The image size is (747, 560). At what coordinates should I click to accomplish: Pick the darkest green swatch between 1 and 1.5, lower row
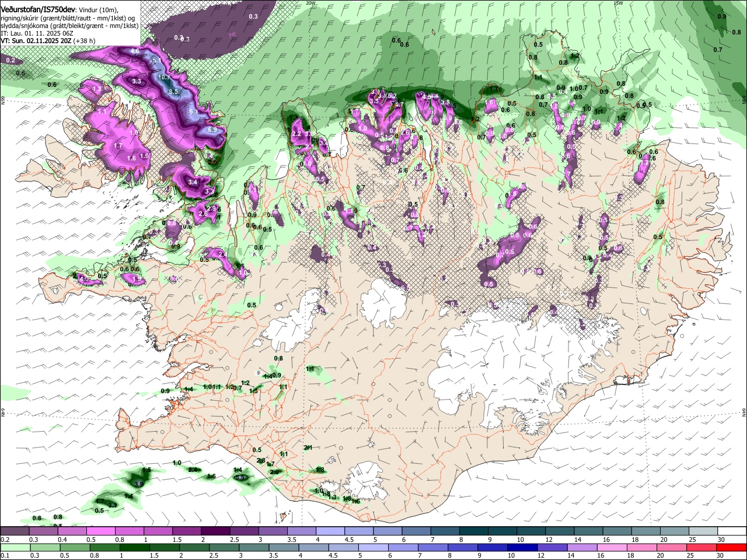[134, 547]
